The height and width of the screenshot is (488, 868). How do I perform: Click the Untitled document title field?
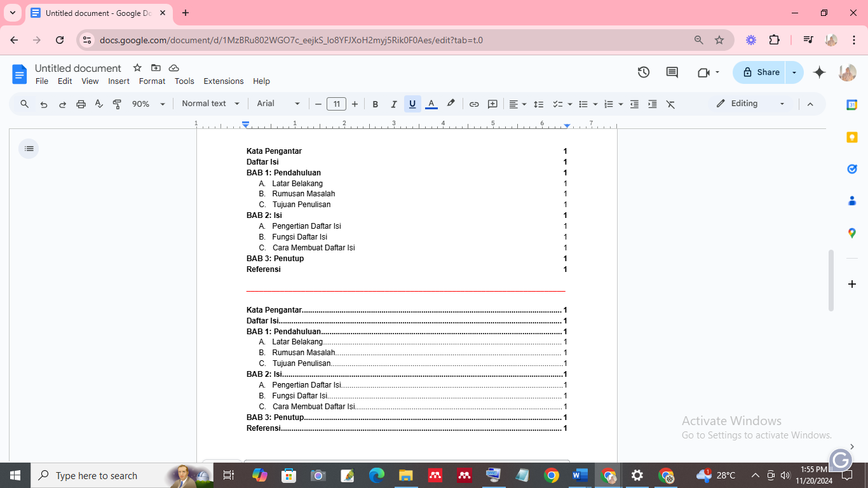point(78,68)
